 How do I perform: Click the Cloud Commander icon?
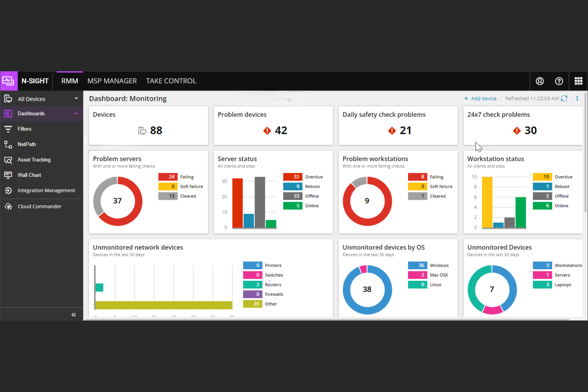click(8, 207)
